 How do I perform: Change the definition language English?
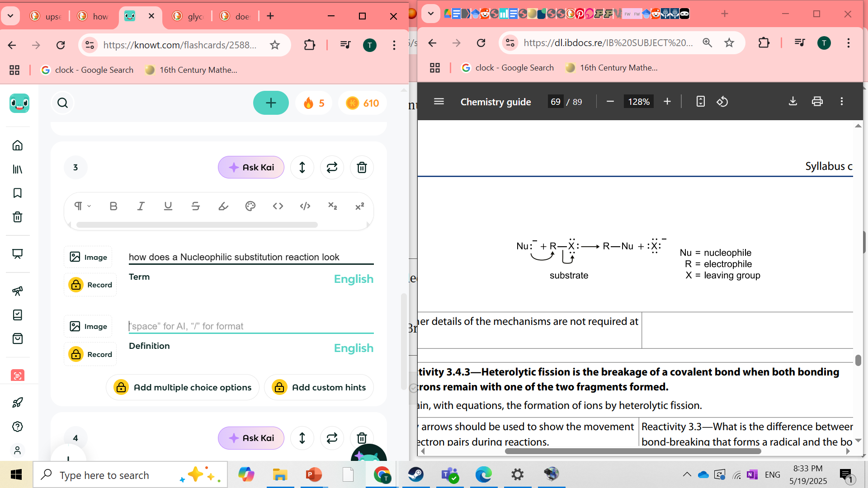point(354,348)
